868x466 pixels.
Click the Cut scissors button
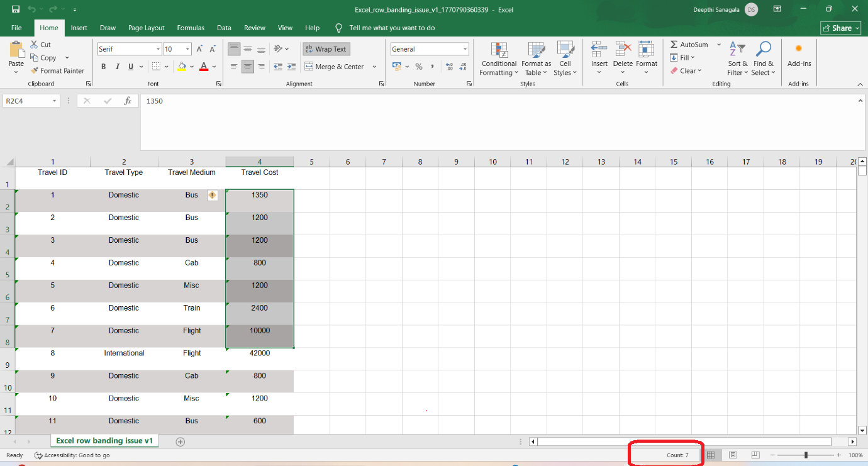[x=41, y=45]
